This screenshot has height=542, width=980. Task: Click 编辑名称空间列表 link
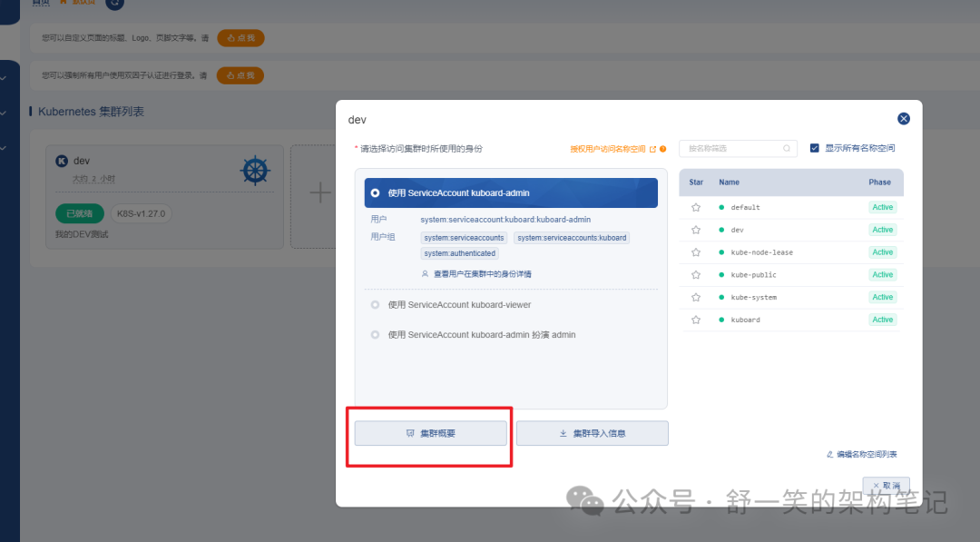click(862, 455)
